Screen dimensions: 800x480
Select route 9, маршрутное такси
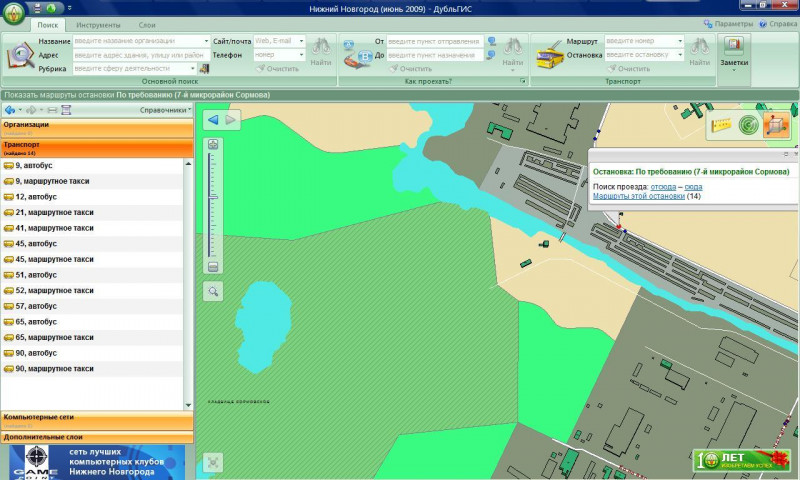click(92, 181)
